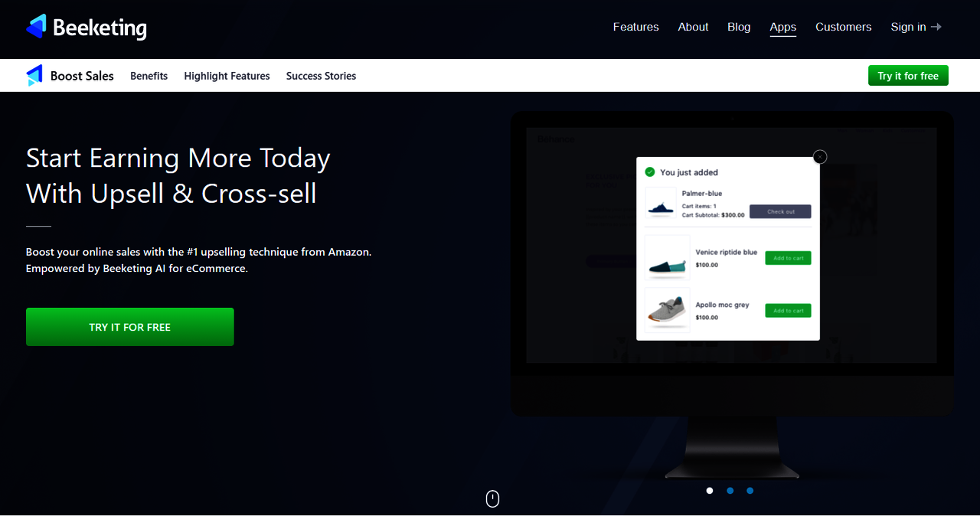Switch to the second carousel slide dot
The width and height of the screenshot is (980, 516).
click(x=730, y=491)
